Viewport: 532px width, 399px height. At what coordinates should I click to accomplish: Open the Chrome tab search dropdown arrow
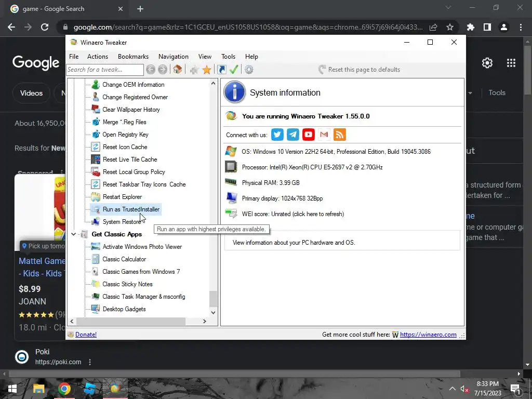click(448, 7)
